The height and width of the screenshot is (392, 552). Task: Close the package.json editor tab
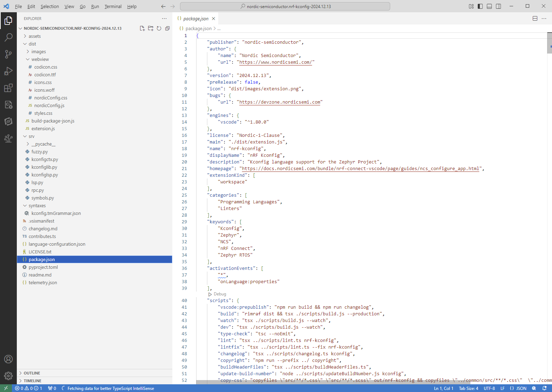point(213,19)
